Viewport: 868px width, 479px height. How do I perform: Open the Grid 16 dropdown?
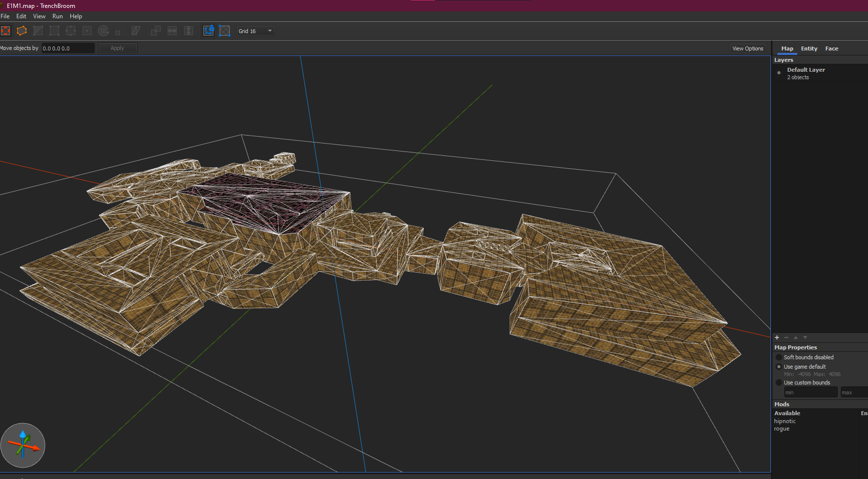coord(255,31)
